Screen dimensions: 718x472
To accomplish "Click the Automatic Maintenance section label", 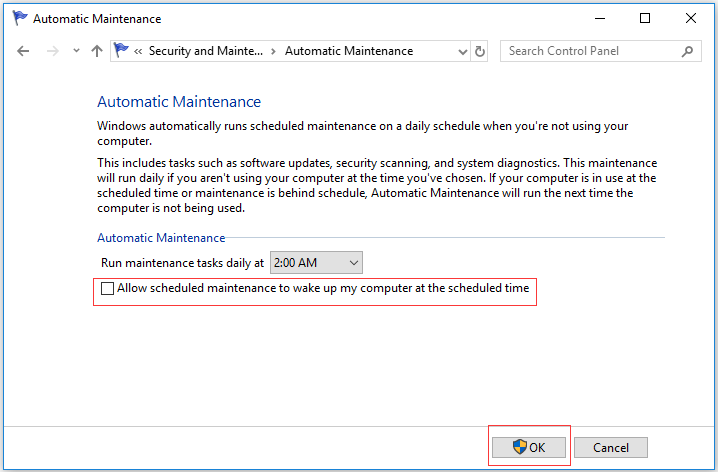I will click(161, 238).
